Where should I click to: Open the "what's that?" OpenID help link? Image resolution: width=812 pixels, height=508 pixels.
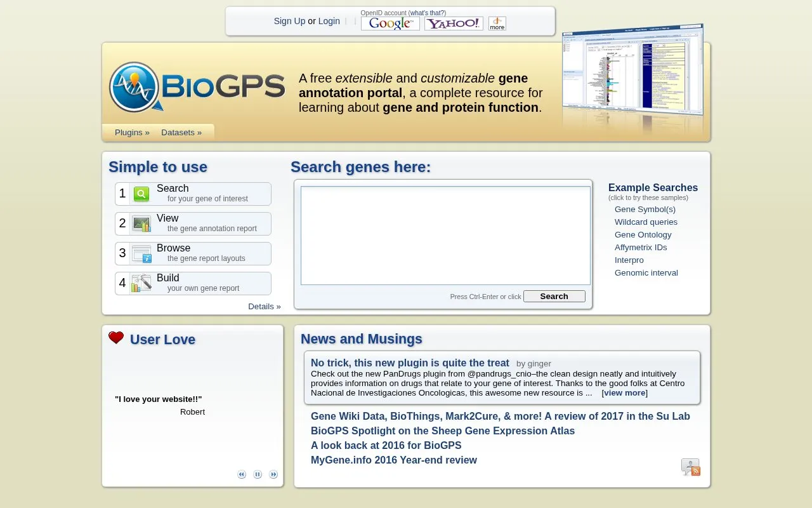pos(427,13)
